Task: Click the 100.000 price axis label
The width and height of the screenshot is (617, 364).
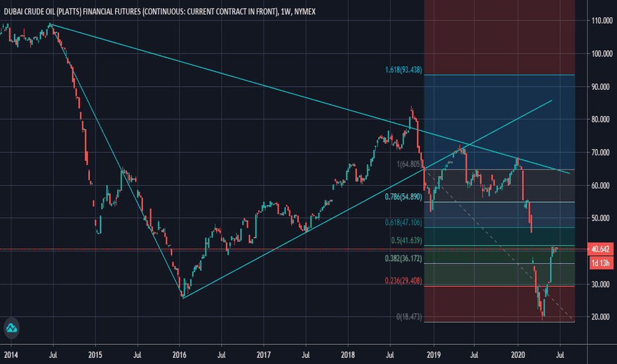Action: 602,54
